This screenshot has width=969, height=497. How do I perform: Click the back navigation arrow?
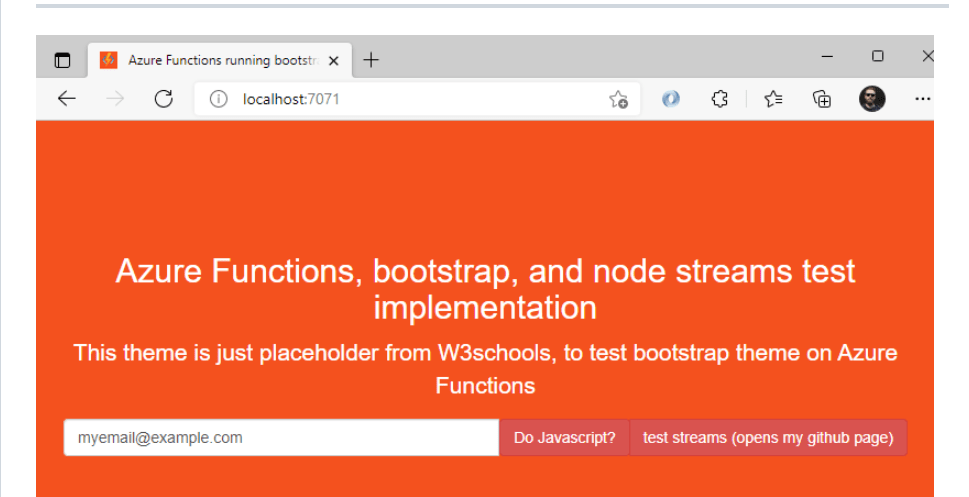click(x=66, y=98)
